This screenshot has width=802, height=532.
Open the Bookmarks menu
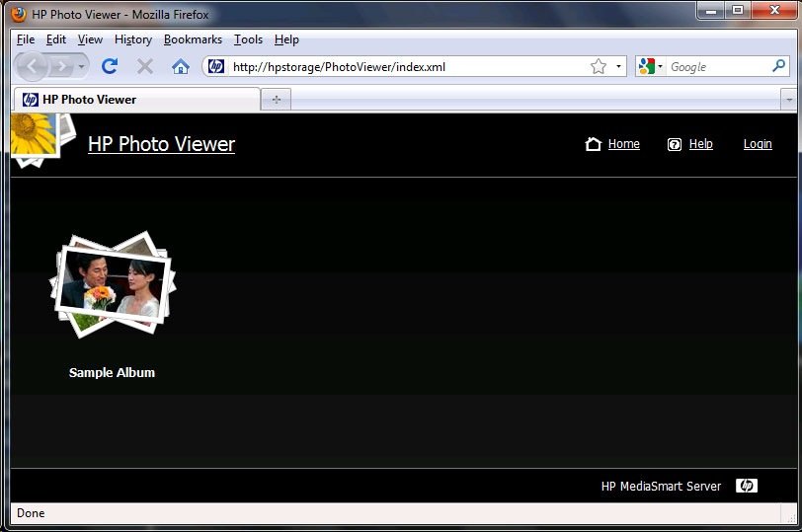(193, 39)
